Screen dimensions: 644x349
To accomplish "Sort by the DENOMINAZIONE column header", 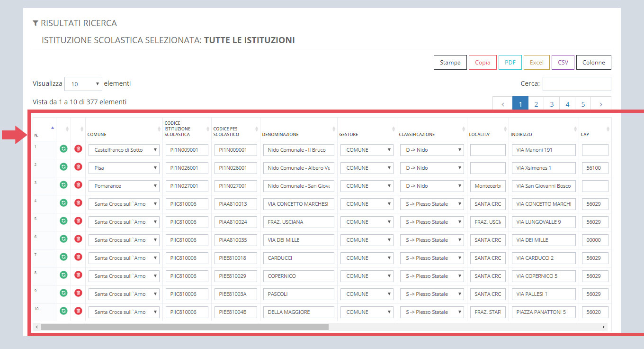I will (x=299, y=129).
